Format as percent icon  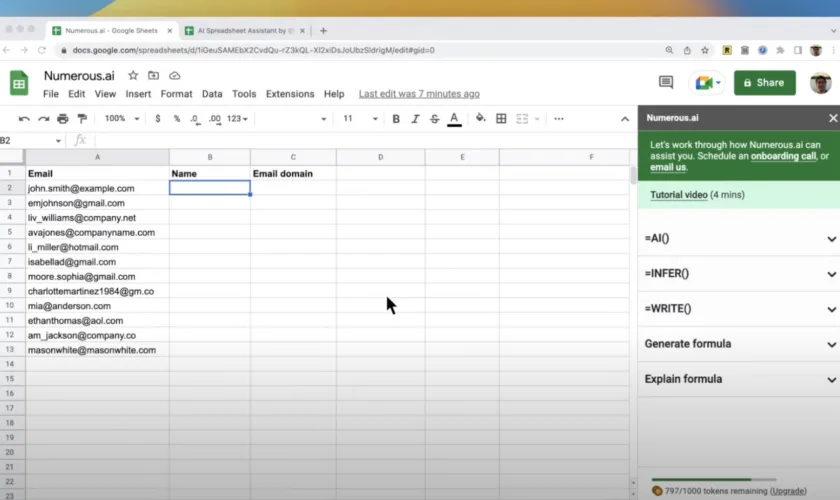click(177, 119)
